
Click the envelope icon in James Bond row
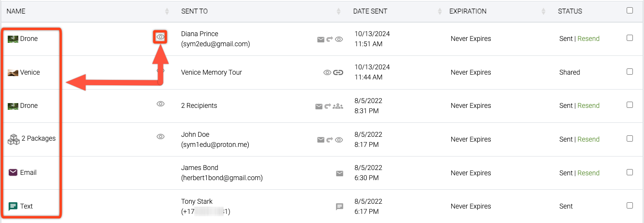click(x=339, y=173)
